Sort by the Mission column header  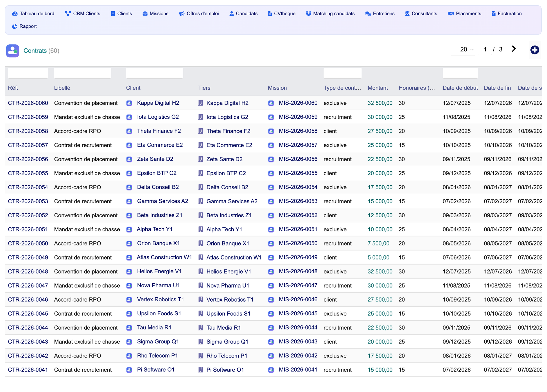click(277, 88)
